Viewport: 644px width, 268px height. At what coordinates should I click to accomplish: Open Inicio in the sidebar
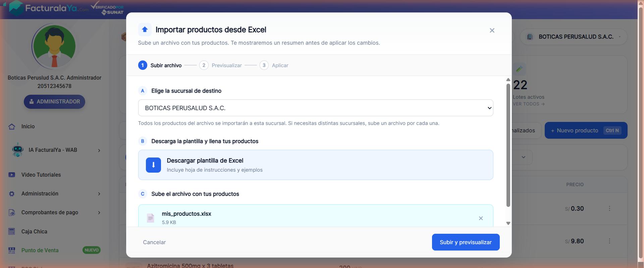point(28,127)
